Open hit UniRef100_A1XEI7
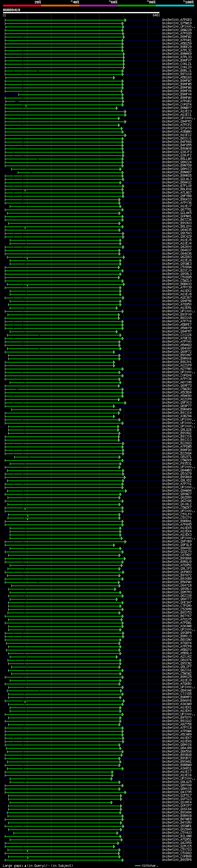Image resolution: width=197 pixels, height=868 pixels. 177,772
